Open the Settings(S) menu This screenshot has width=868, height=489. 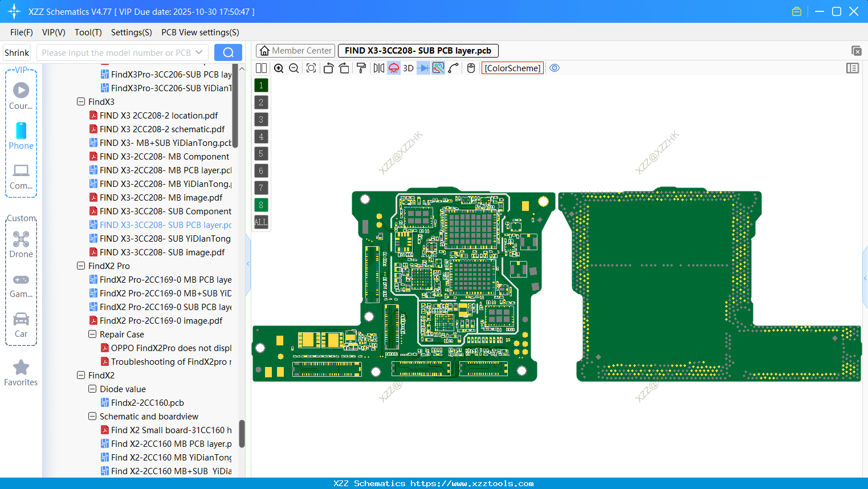(x=132, y=32)
